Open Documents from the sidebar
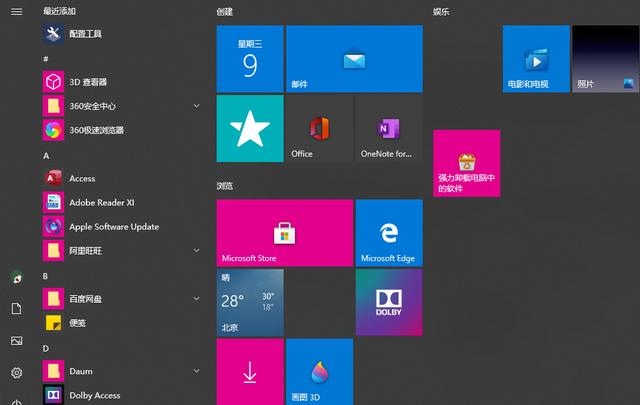The image size is (640, 405). 16,309
